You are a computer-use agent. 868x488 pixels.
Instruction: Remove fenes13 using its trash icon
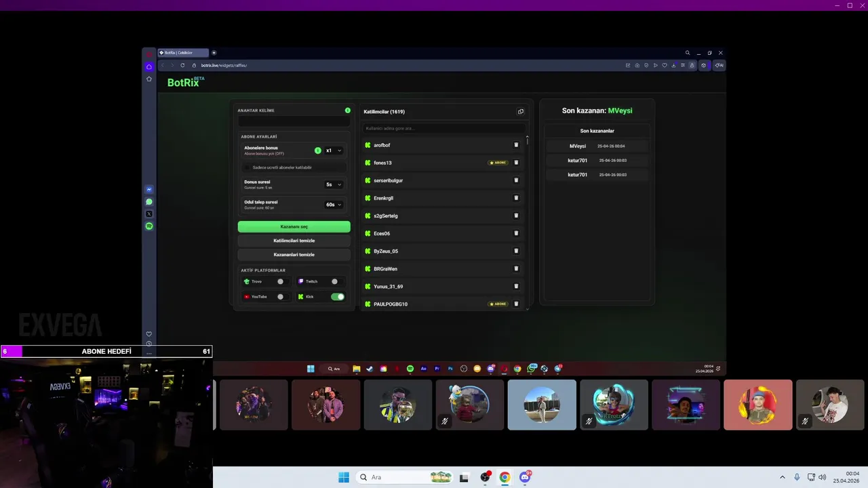(x=516, y=163)
